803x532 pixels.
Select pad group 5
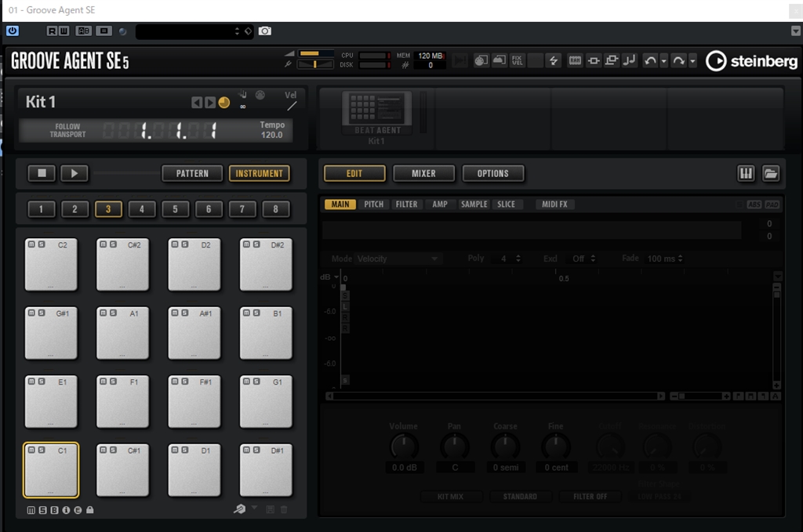click(175, 208)
